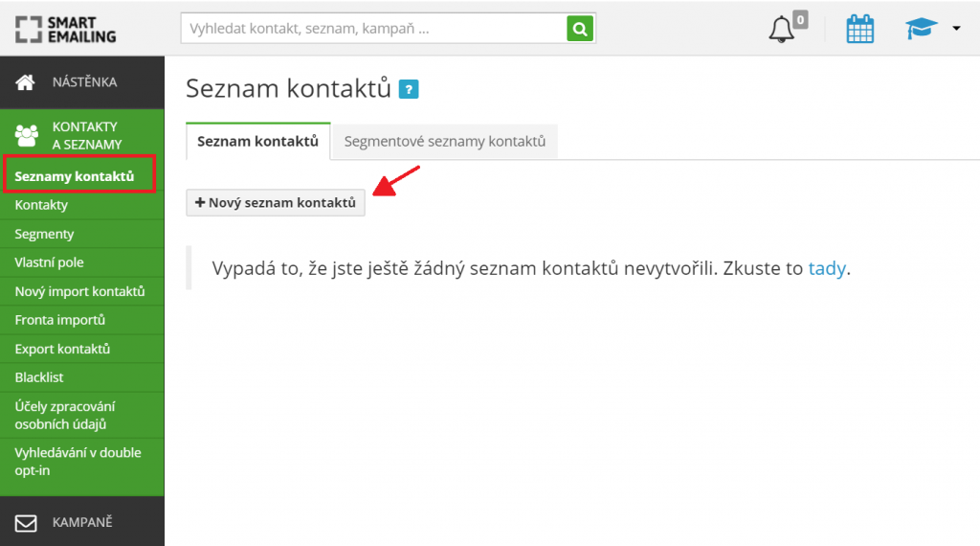980x546 pixels.
Task: Collapse the Kontakty a seznamy section
Action: (85, 135)
